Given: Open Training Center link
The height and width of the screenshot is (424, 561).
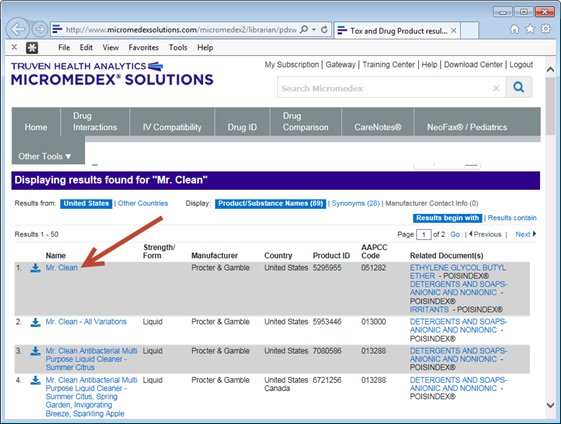Looking at the screenshot, I should click(389, 64).
